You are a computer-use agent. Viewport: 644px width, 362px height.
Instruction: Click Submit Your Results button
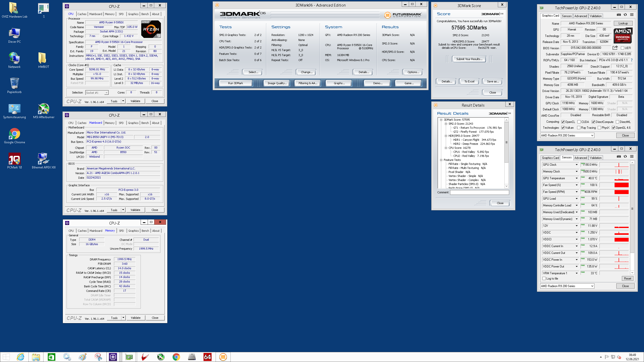click(x=469, y=59)
